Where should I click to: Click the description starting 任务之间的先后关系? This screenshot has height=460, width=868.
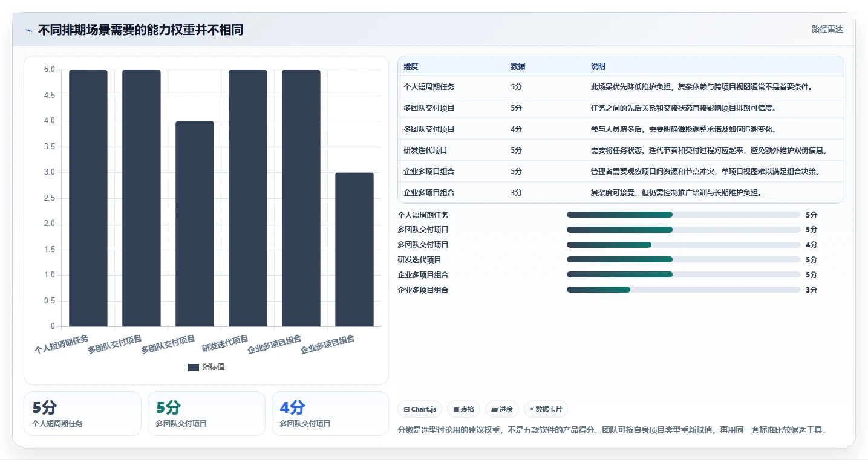click(684, 108)
